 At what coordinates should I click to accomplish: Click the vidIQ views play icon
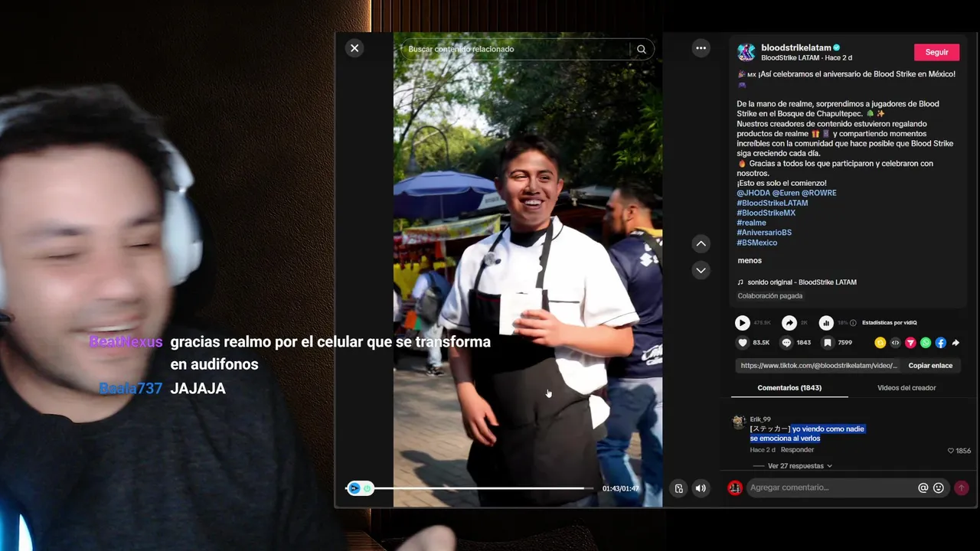[742, 323]
